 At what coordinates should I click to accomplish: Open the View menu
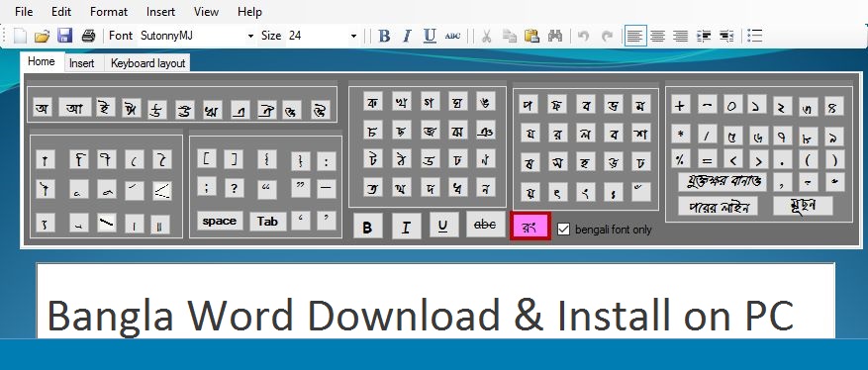tap(206, 12)
